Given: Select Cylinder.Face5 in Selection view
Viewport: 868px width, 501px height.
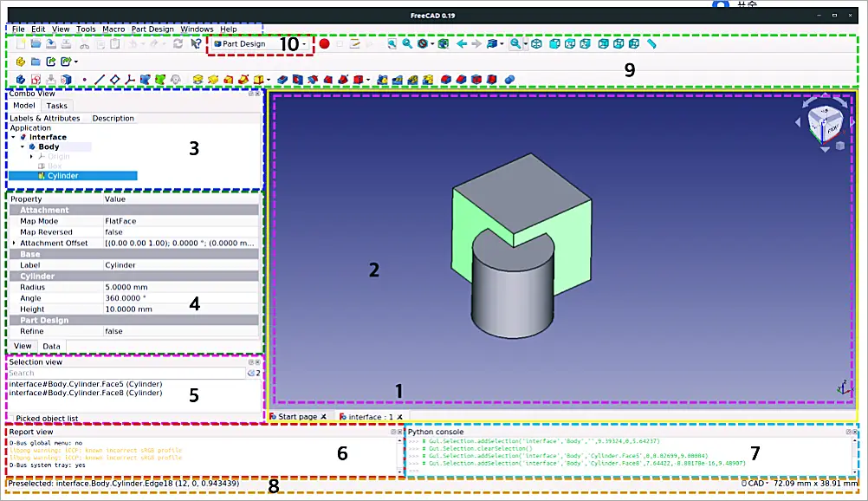Looking at the screenshot, I should click(86, 384).
